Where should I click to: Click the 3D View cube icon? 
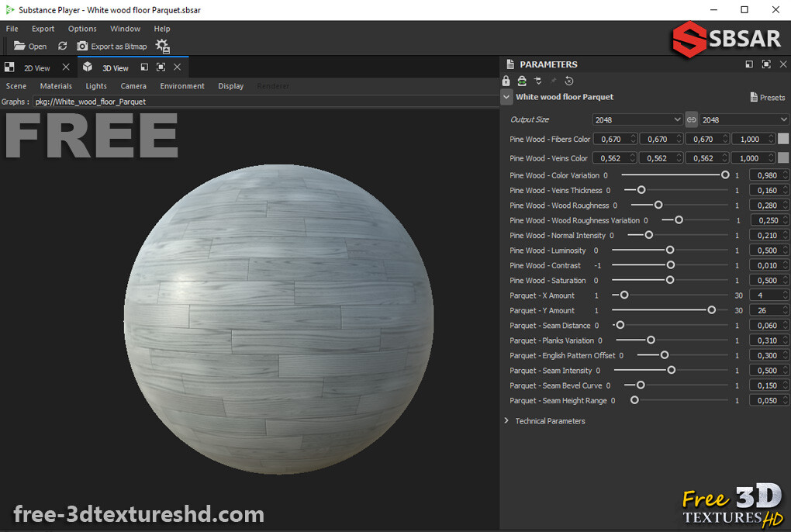(x=87, y=67)
